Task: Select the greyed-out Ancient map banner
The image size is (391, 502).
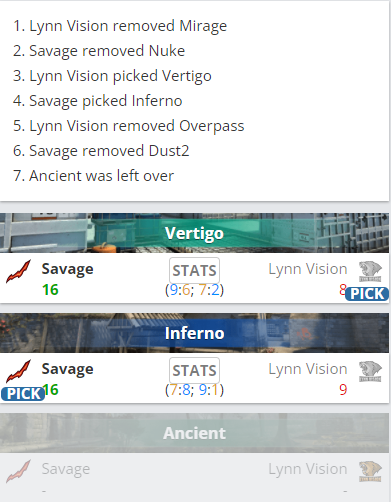Action: point(194,433)
